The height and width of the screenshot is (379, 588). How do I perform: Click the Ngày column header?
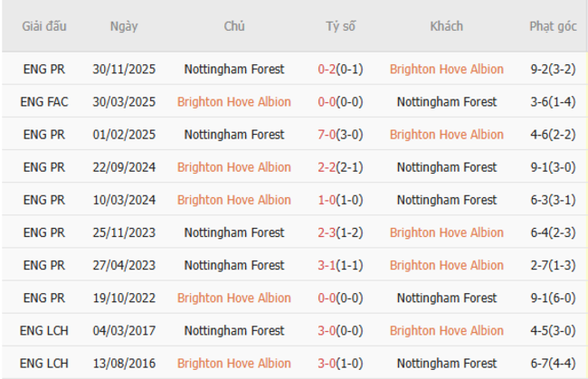coord(124,26)
